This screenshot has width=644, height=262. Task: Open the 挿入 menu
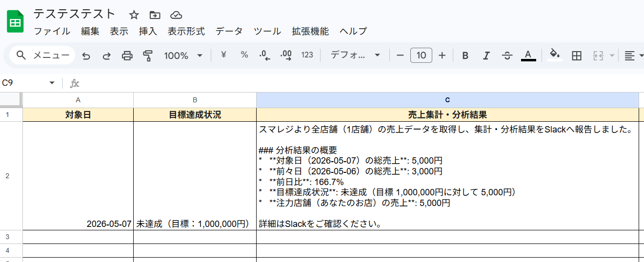pyautogui.click(x=148, y=31)
